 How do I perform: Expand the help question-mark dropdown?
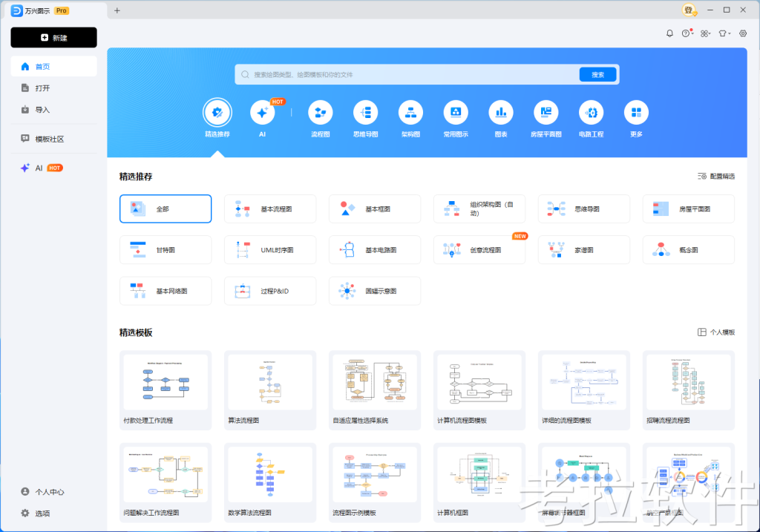tap(687, 33)
